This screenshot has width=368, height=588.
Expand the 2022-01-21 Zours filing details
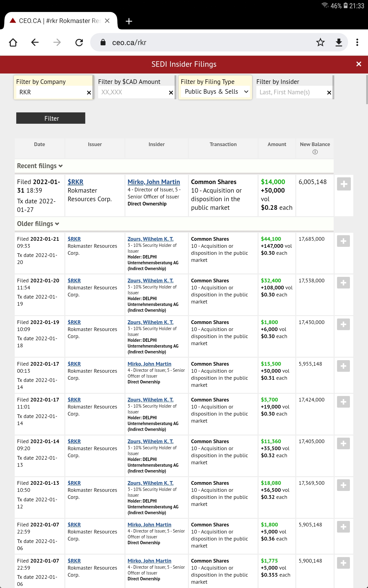click(x=343, y=241)
